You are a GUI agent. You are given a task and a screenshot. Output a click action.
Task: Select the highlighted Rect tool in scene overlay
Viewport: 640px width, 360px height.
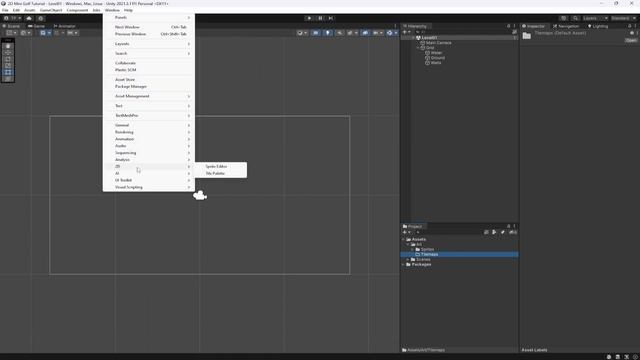point(8,72)
